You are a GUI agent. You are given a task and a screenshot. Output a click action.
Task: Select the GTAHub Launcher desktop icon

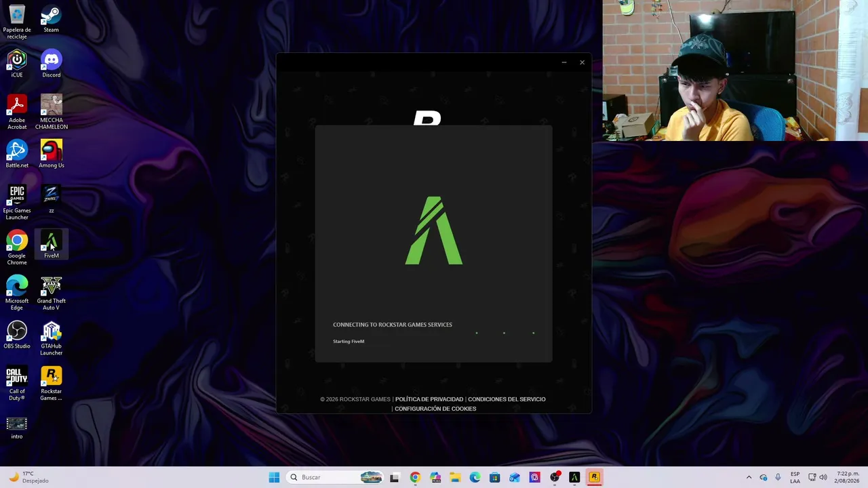coord(51,339)
